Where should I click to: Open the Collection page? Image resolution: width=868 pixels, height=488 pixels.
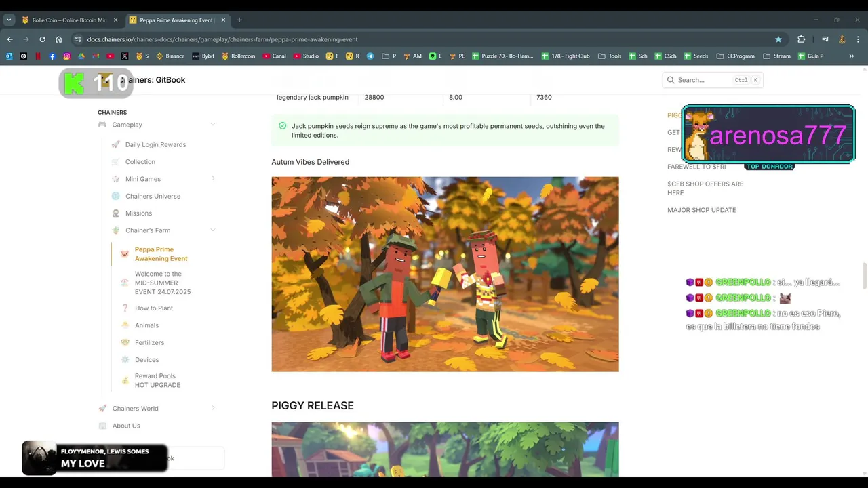point(140,162)
